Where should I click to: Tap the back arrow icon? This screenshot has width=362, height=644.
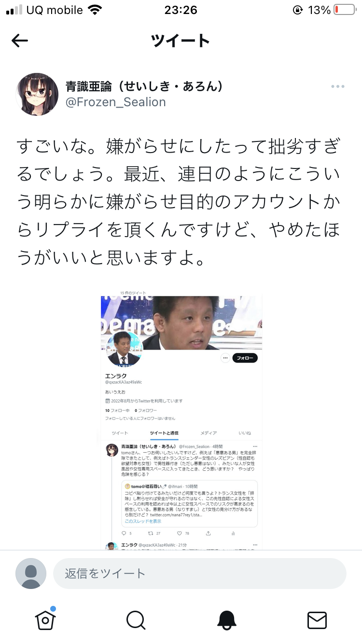click(20, 41)
